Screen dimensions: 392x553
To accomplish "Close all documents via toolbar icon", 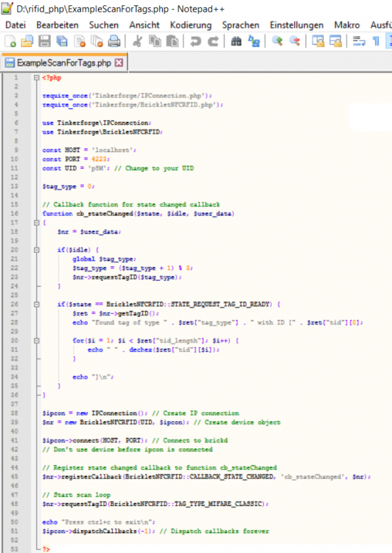I will (x=97, y=41).
